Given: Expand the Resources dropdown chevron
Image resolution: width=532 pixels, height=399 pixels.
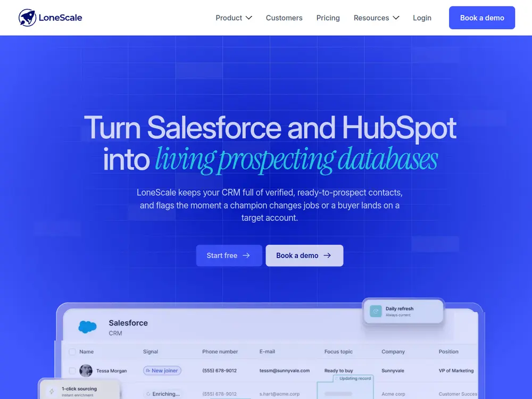Looking at the screenshot, I should (396, 18).
